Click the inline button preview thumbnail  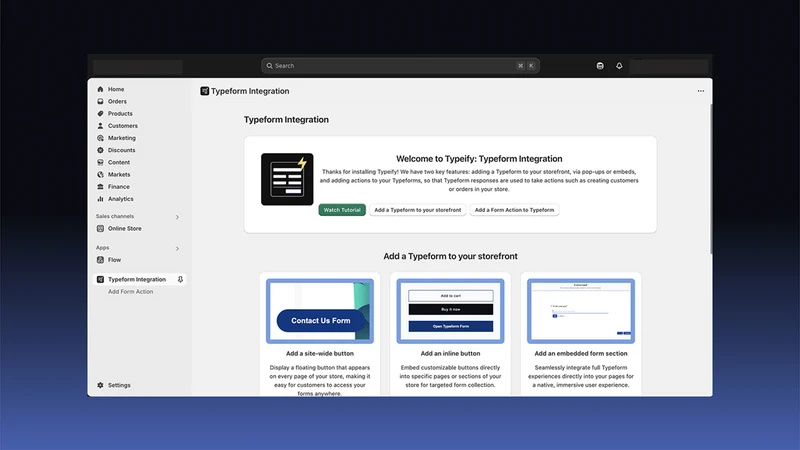451,311
